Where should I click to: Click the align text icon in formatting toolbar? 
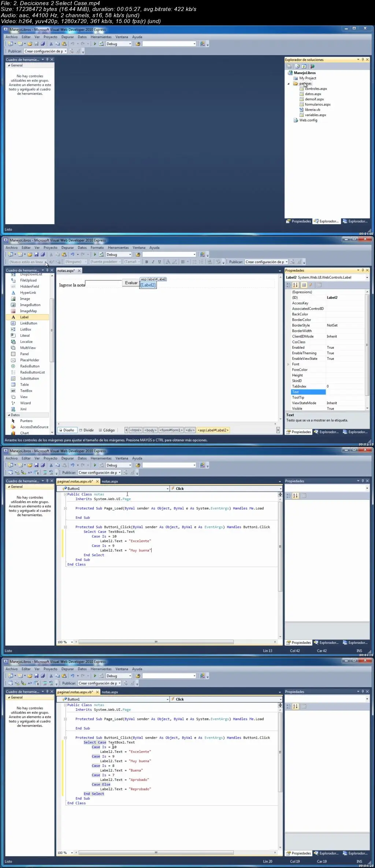click(x=183, y=262)
